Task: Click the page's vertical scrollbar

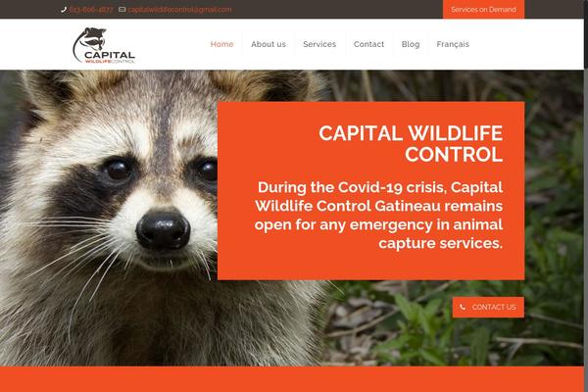Action: coord(586,196)
